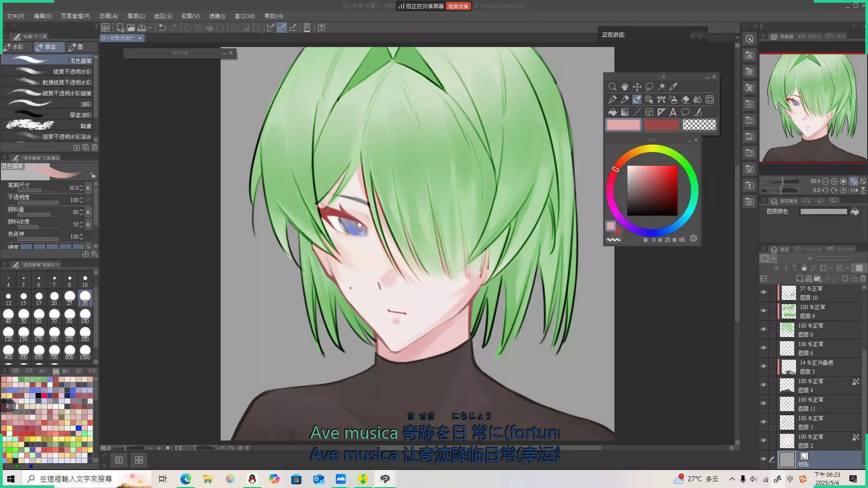Toggle visibility of 图层 8
868x488 pixels.
[764, 330]
